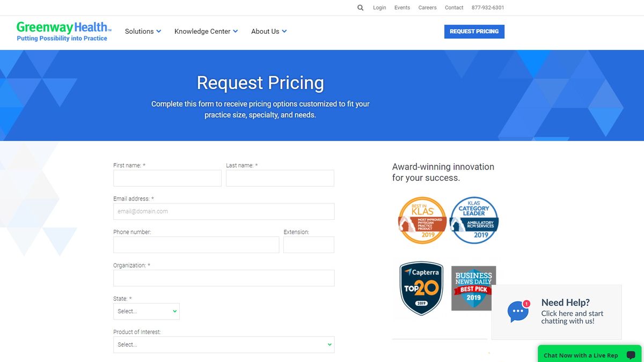Open the Login link

coord(379,8)
